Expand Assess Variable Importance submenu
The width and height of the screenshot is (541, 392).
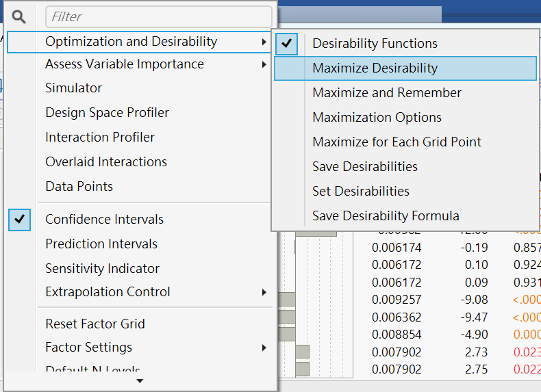point(264,65)
